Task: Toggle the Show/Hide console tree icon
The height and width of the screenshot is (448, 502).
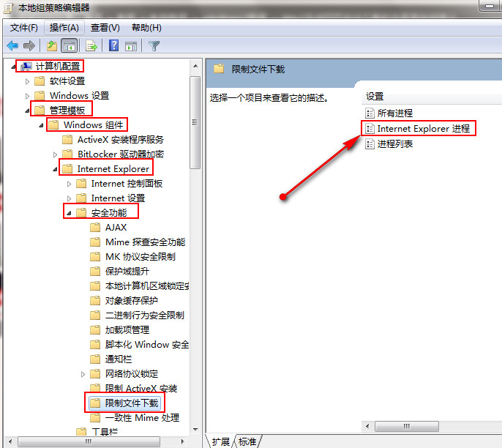Action: point(69,46)
